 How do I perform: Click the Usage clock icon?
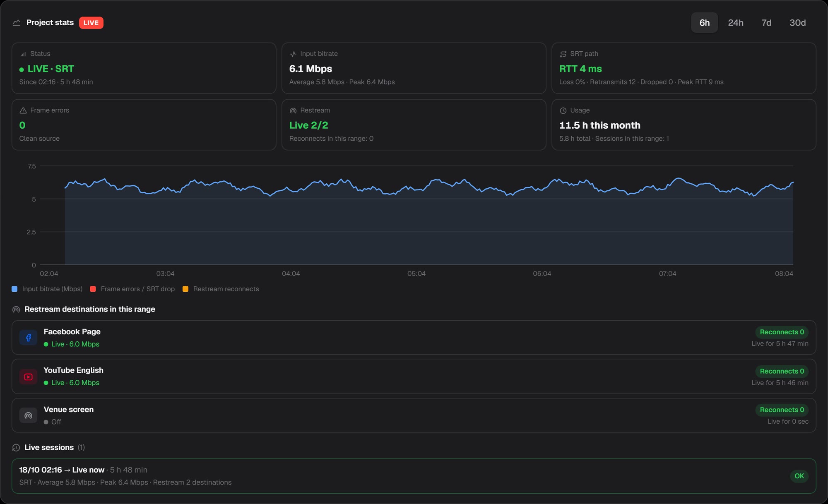563,110
